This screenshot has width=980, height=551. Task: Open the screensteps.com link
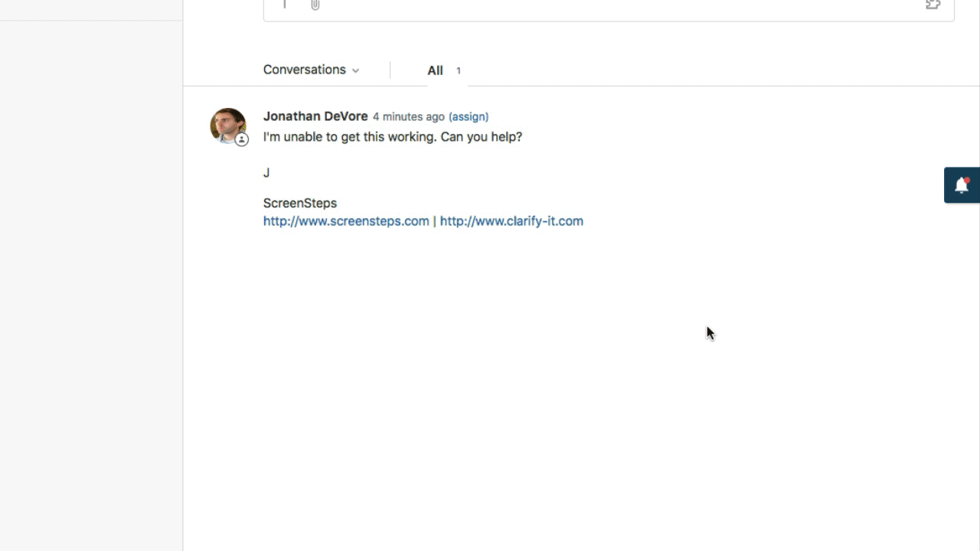[x=346, y=221]
